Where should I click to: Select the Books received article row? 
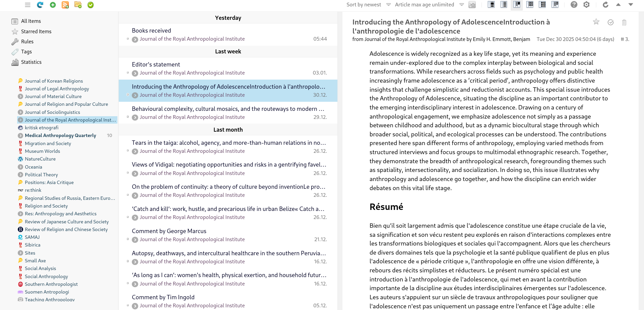(228, 35)
